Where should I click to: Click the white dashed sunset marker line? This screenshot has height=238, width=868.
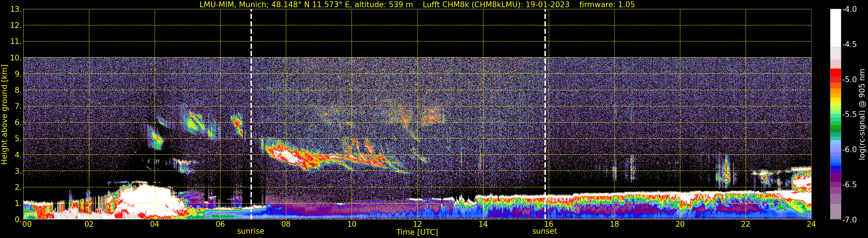tap(545, 115)
